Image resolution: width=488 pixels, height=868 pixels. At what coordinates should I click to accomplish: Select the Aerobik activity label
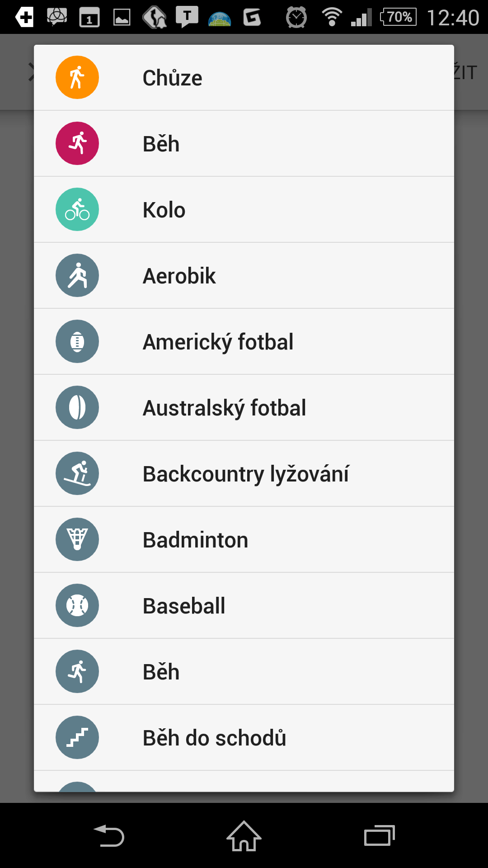(x=179, y=276)
